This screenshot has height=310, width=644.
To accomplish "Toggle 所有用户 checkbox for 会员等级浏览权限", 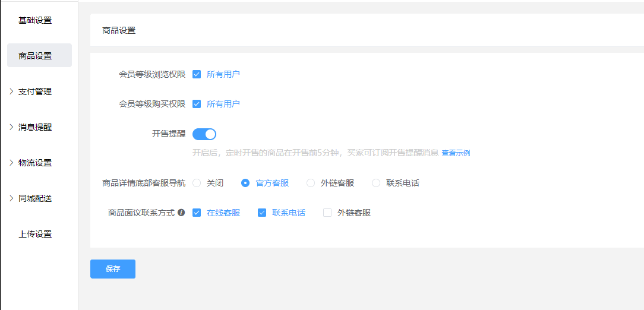I will (197, 74).
